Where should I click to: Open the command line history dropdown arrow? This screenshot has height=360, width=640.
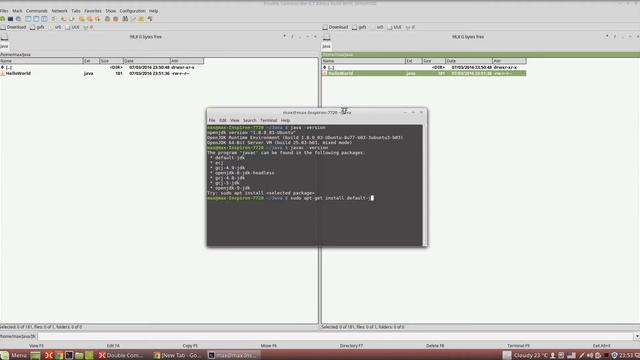pos(637,336)
